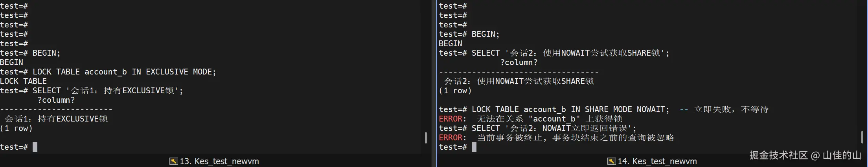Click the second red ERROR label in right pane

[x=451, y=138]
